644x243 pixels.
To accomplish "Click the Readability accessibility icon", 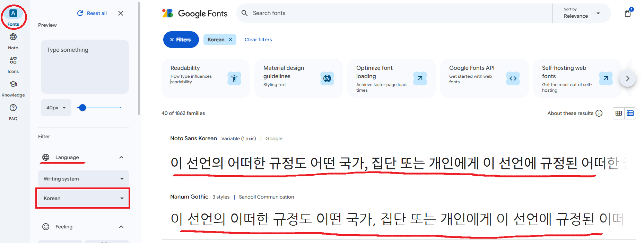I will pos(234,78).
